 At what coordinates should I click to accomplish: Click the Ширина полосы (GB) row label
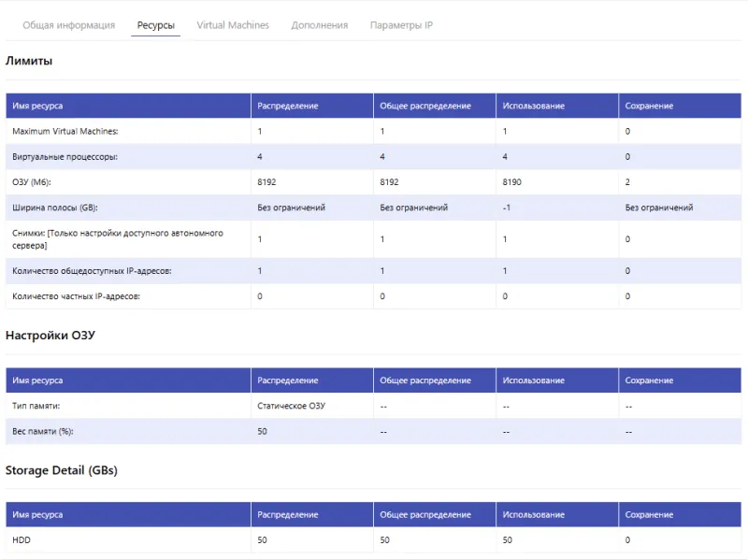(54, 208)
